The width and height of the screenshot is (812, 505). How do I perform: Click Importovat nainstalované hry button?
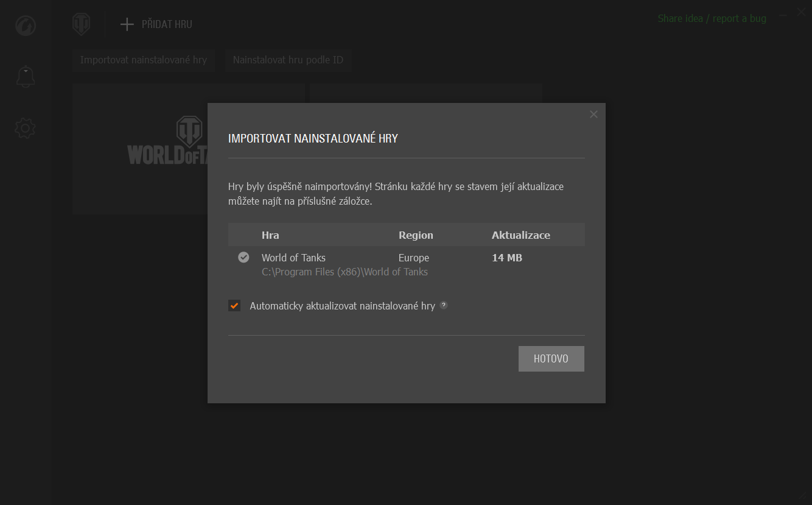144,60
